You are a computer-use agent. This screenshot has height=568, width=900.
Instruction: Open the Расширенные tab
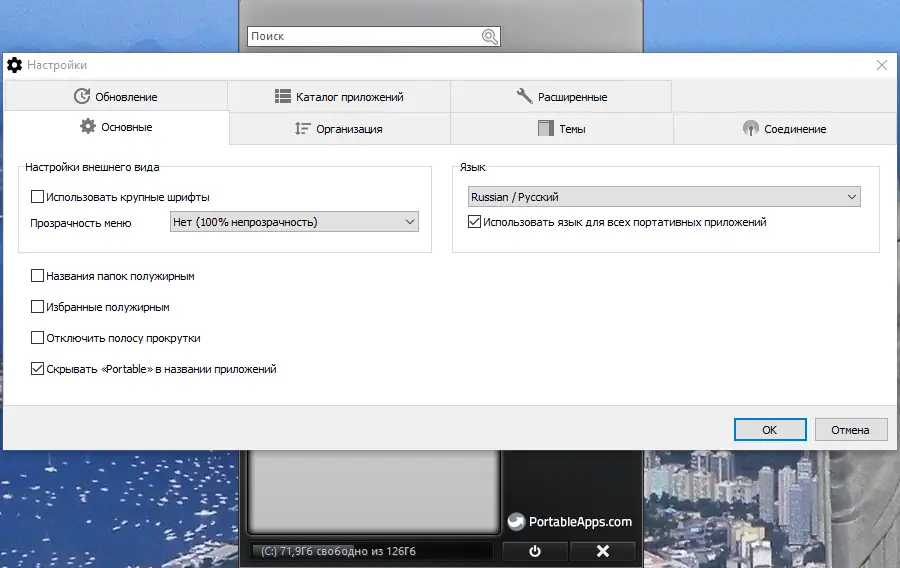click(561, 96)
